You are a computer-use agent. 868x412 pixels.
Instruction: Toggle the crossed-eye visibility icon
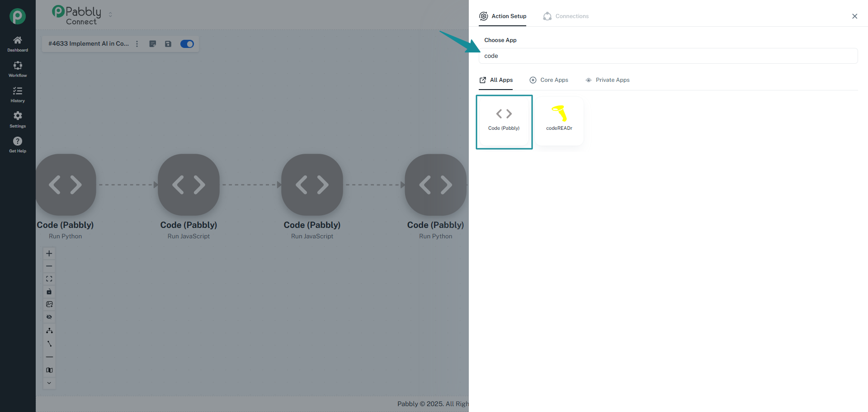click(49, 317)
